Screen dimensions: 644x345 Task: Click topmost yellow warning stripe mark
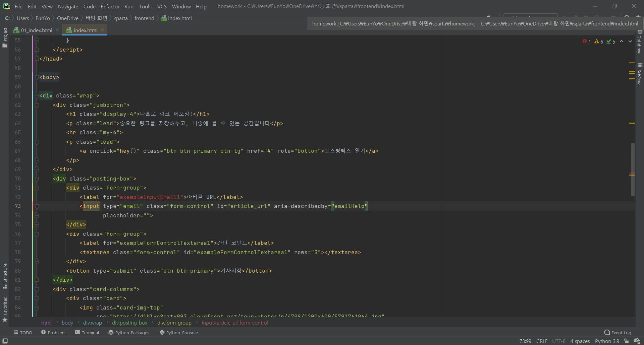pos(632,63)
